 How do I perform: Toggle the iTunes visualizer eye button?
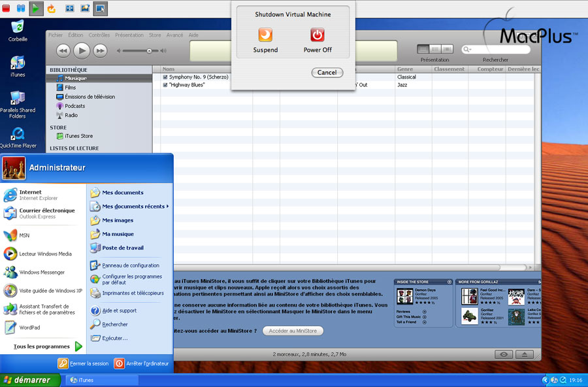pos(504,354)
